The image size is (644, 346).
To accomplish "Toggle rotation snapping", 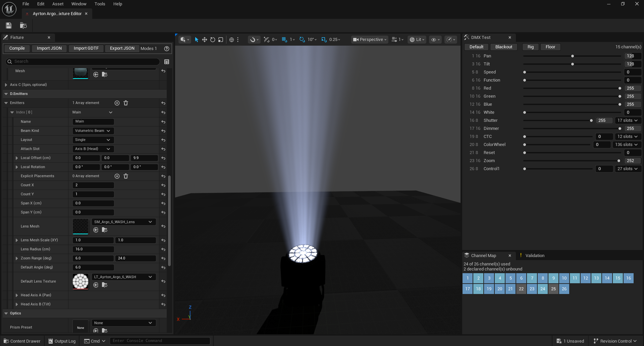I will (x=302, y=40).
